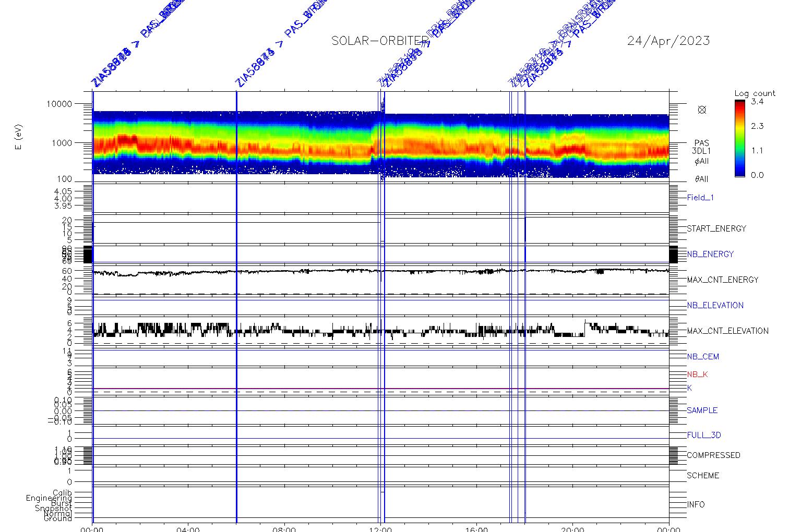Click the φAll label
This screenshot has height=532, width=789.
(701, 161)
